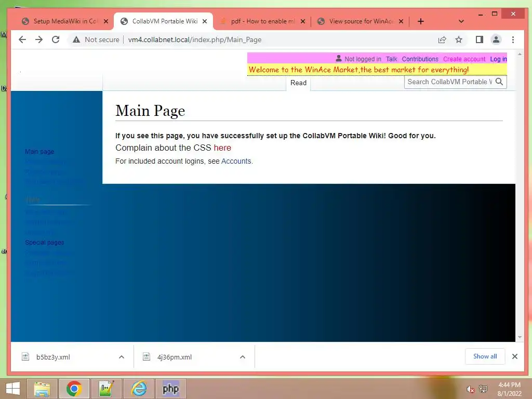Open the Chrome profile avatar
This screenshot has width=532, height=399.
click(496, 39)
